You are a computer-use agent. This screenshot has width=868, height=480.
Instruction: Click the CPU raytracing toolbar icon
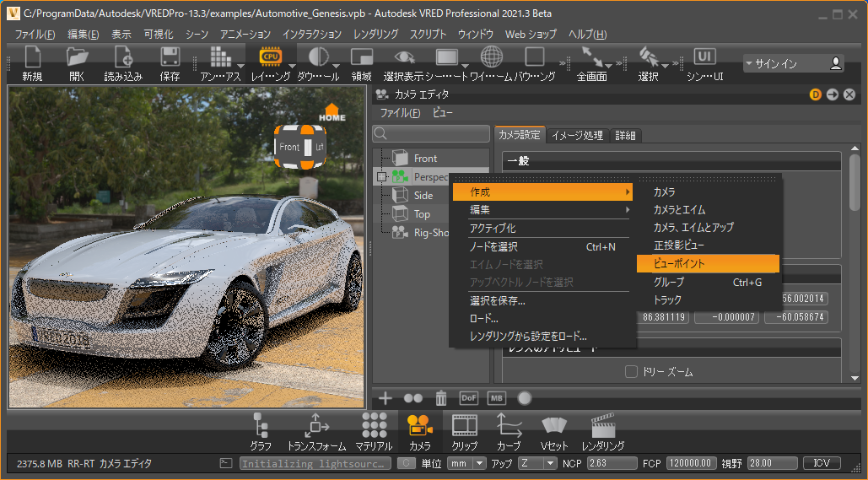click(271, 57)
